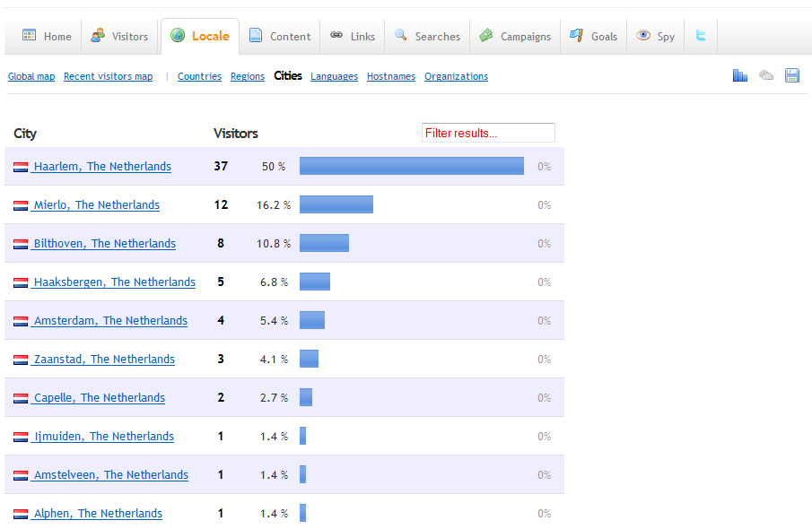Image resolution: width=812 pixels, height=529 pixels.
Task: Open the Twitter bird tab
Action: [x=700, y=36]
